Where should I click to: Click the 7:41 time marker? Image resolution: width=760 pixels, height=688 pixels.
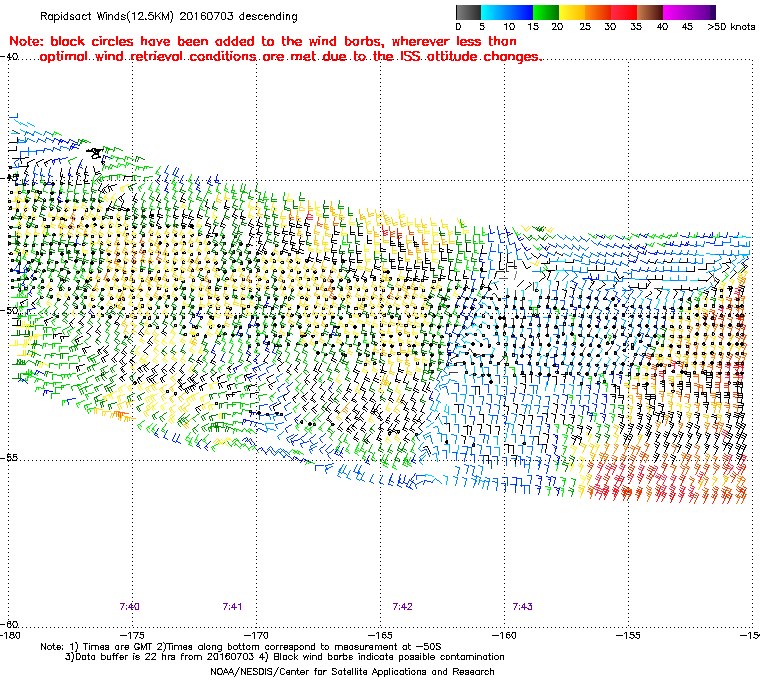[232, 607]
